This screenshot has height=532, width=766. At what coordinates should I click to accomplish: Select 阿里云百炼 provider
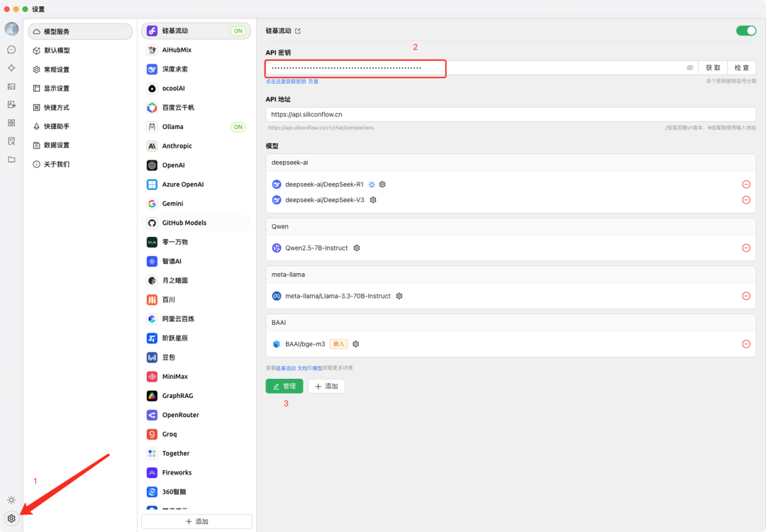(x=196, y=319)
